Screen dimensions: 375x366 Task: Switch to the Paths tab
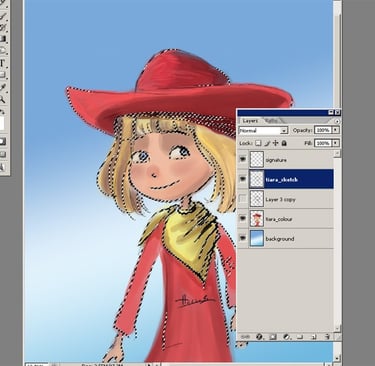pyautogui.click(x=273, y=121)
